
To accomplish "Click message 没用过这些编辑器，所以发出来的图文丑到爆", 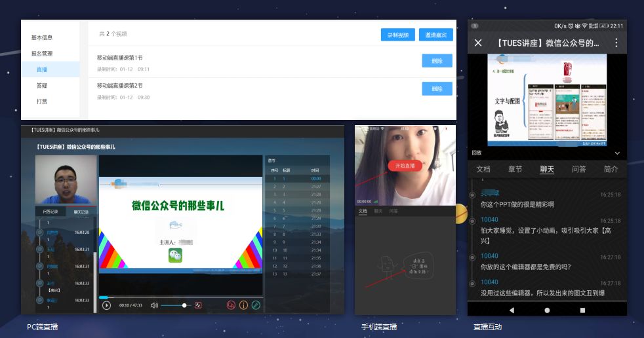I will (542, 293).
